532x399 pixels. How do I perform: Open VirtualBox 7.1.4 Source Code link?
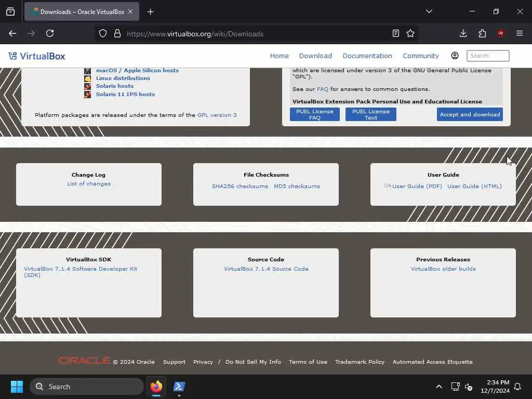tap(266, 269)
